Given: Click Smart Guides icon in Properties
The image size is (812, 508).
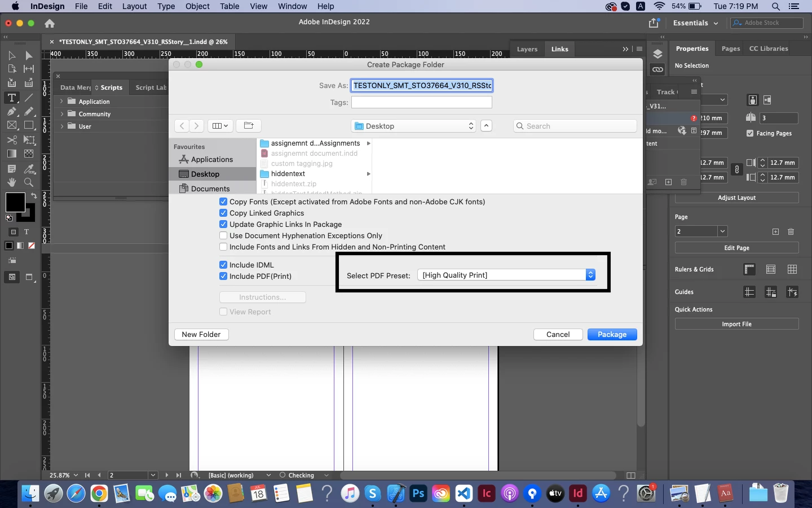Looking at the screenshot, I should tap(792, 292).
